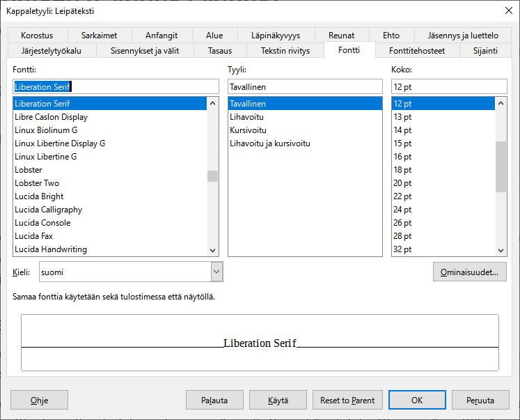Click font list down arrow
Screen dimensions: 520x420
[x=213, y=251]
